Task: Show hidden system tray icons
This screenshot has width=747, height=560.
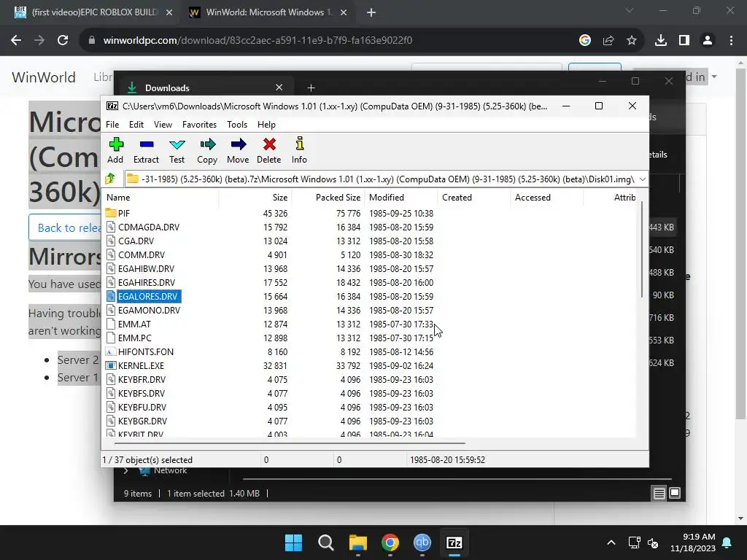Action: (x=611, y=542)
